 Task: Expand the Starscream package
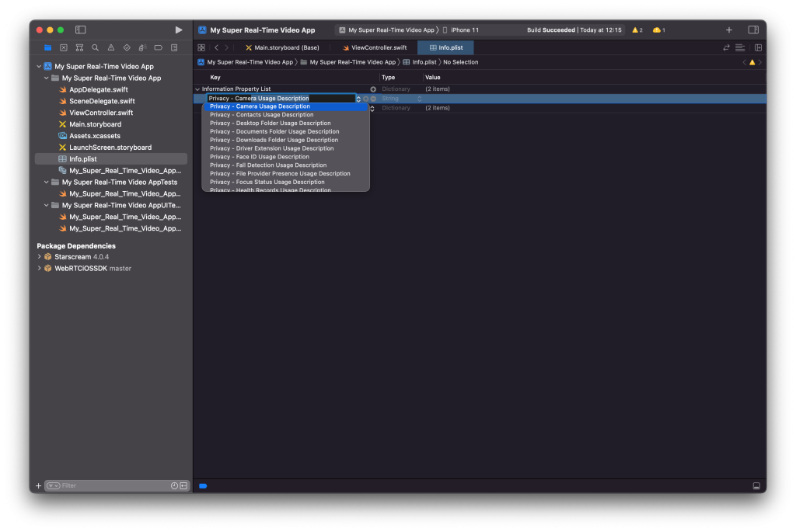tap(39, 256)
